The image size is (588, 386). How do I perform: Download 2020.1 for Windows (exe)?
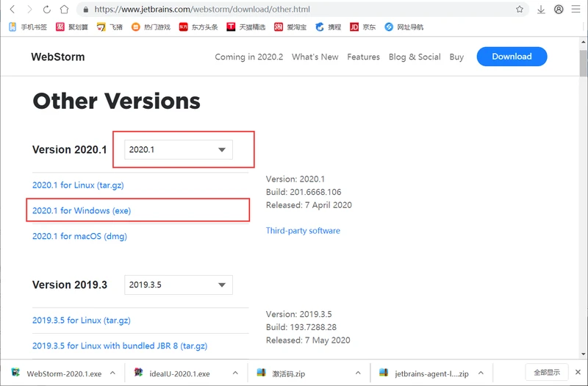coord(82,211)
